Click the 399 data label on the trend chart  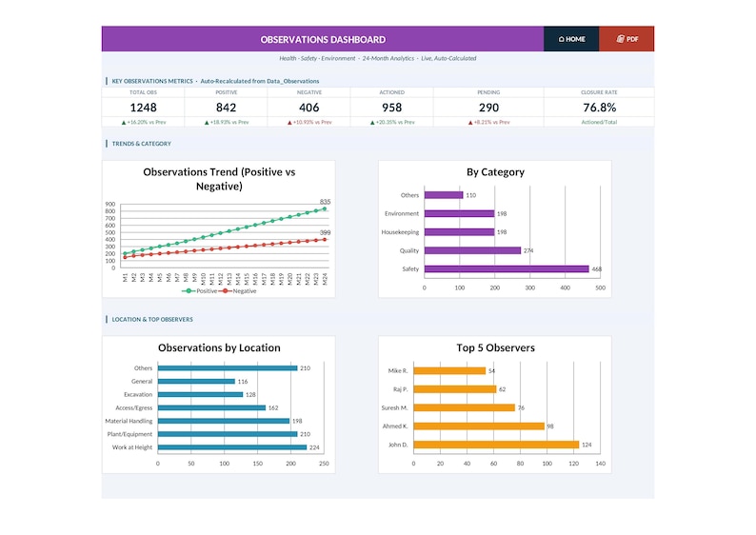(325, 233)
